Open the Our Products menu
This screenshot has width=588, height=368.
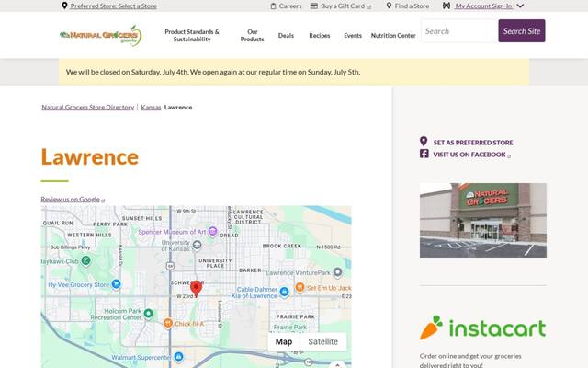(252, 35)
